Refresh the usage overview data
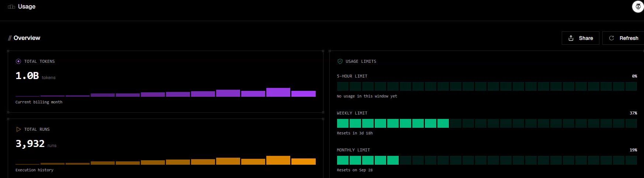644x178 pixels. (x=623, y=38)
